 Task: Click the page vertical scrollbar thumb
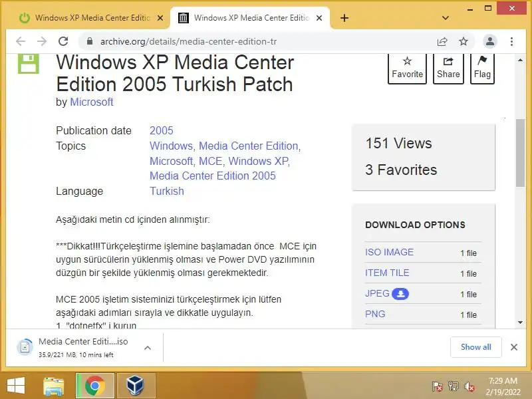[521, 153]
